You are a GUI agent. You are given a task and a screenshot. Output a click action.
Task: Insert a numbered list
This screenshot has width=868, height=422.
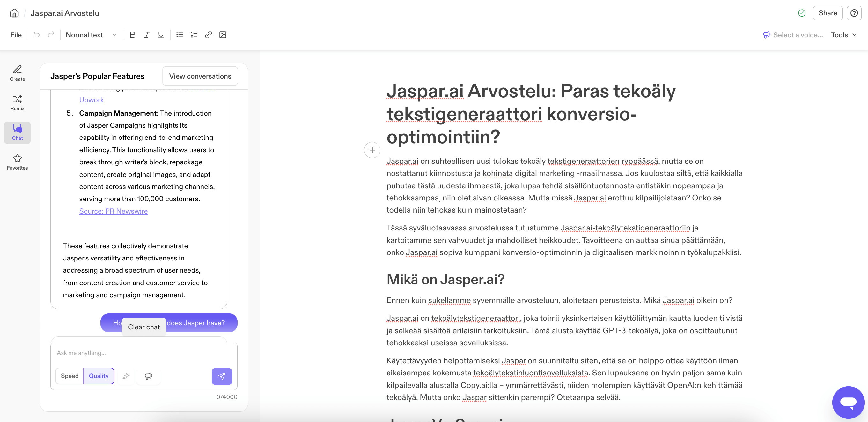pyautogui.click(x=194, y=35)
